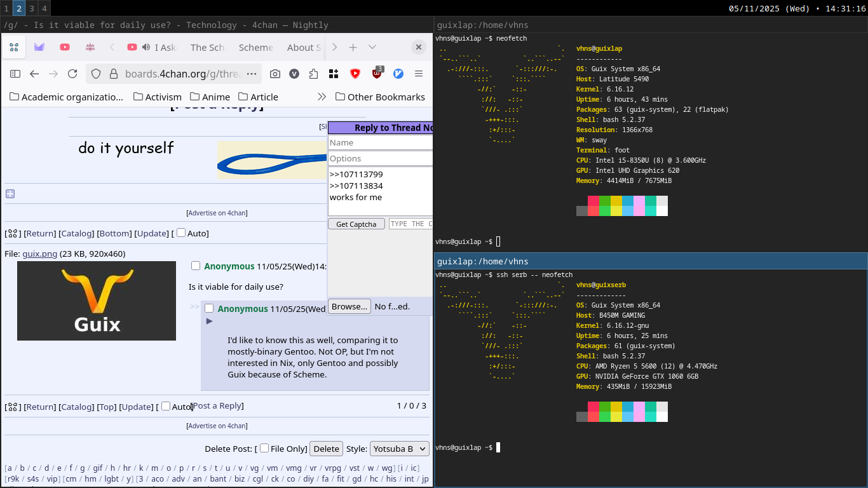Open the Extensions puzzle-piece icon
This screenshot has width=868, height=488.
313,74
